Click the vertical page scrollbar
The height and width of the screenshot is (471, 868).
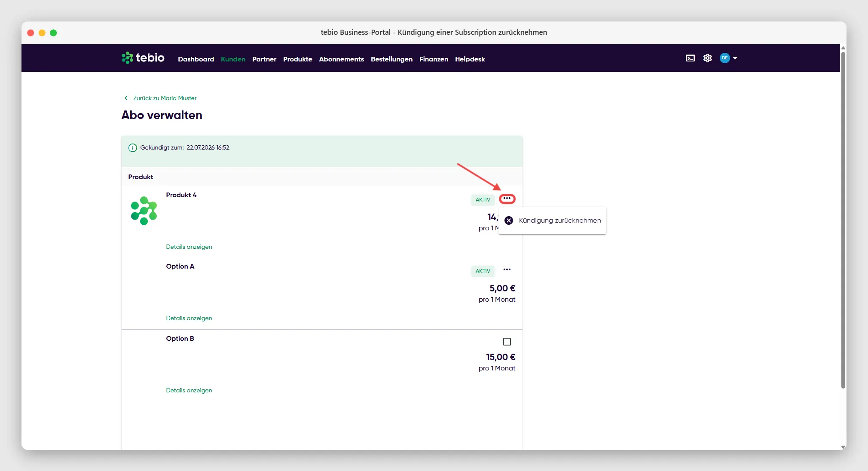tap(843, 220)
